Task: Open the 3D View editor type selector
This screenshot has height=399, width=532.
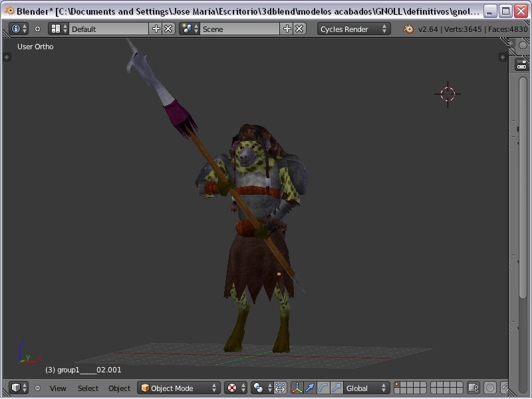Action: click(19, 388)
